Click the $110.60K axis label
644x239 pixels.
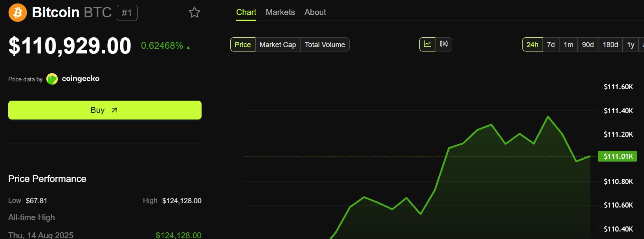(x=618, y=205)
